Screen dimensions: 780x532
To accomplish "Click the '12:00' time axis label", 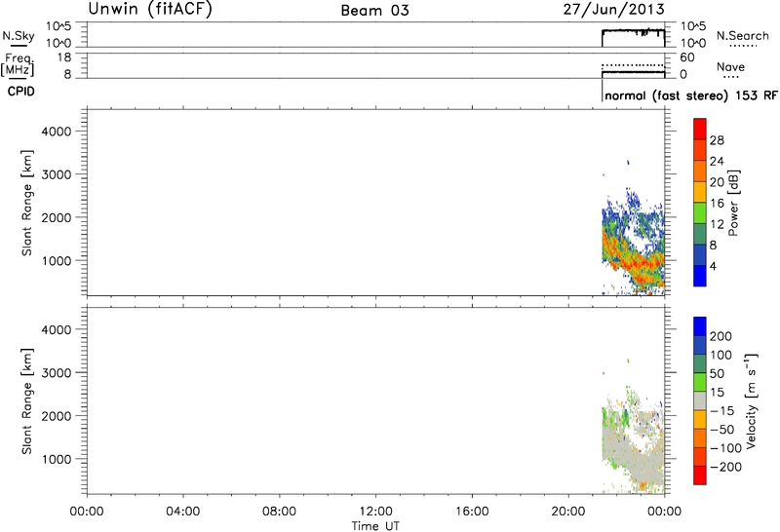I will pyautogui.click(x=375, y=512).
